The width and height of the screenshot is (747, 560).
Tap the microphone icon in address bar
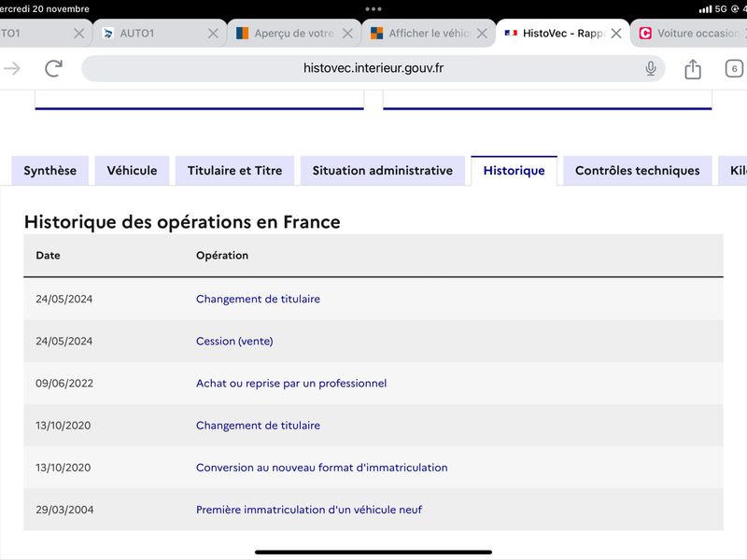tap(650, 68)
